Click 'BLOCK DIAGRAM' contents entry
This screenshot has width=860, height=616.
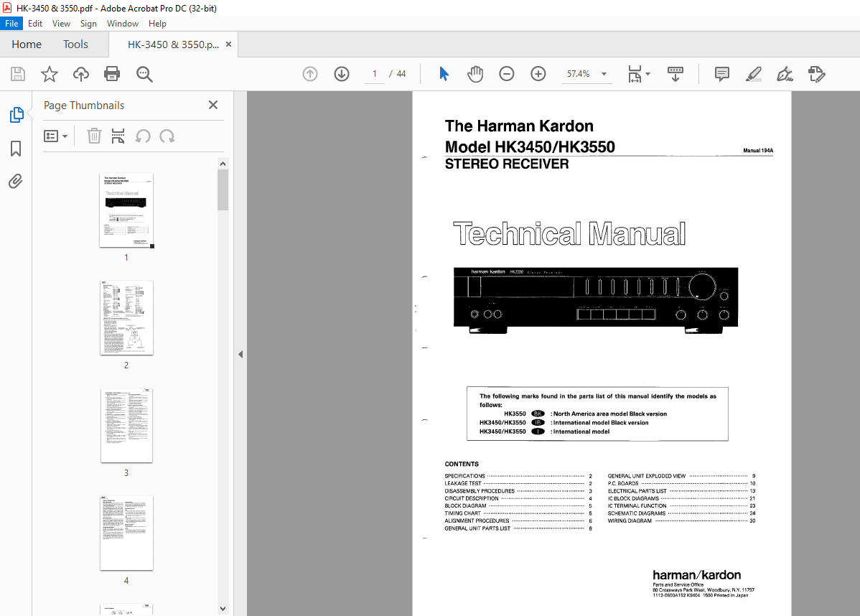pos(465,505)
